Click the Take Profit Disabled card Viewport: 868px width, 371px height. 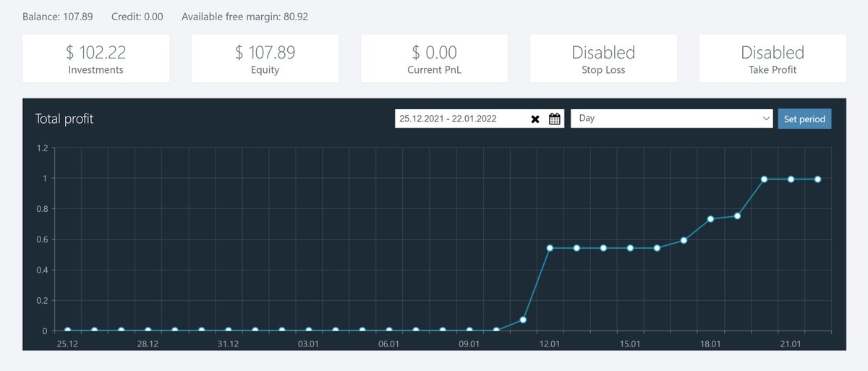pyautogui.click(x=773, y=59)
